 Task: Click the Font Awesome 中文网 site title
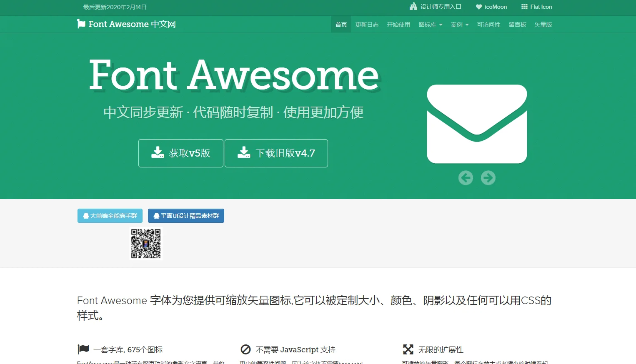pyautogui.click(x=127, y=24)
